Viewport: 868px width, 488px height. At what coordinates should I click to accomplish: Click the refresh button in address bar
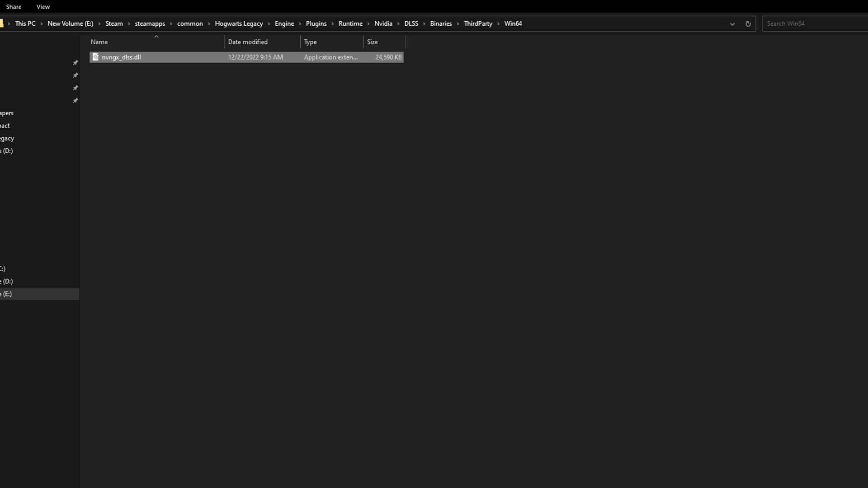(x=748, y=24)
